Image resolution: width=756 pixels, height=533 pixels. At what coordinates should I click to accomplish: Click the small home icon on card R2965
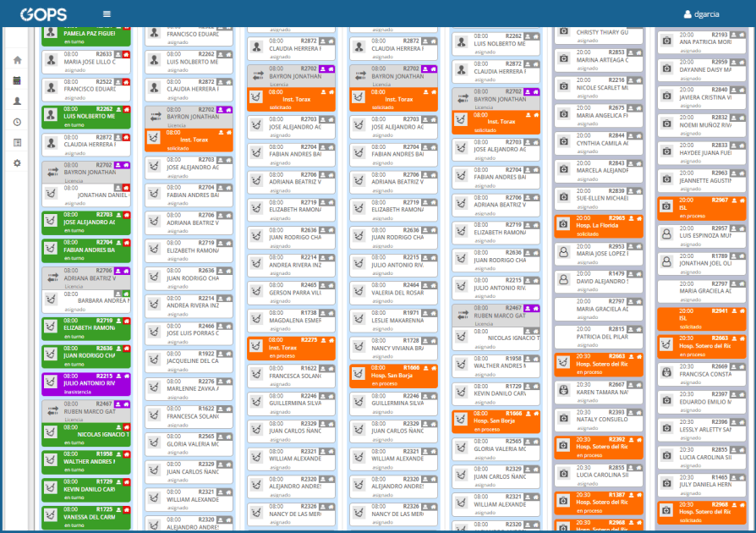click(639, 218)
